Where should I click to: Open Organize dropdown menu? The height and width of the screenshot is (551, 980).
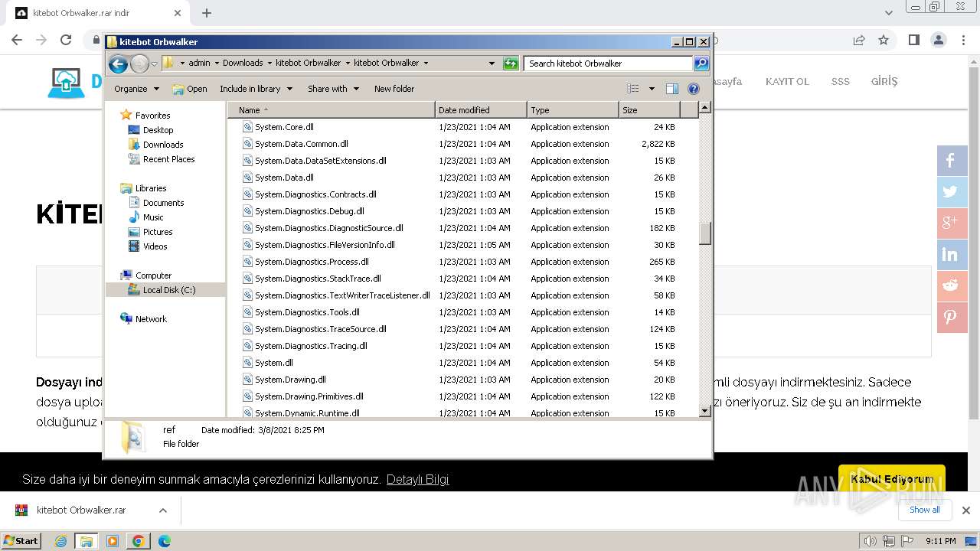click(x=136, y=89)
